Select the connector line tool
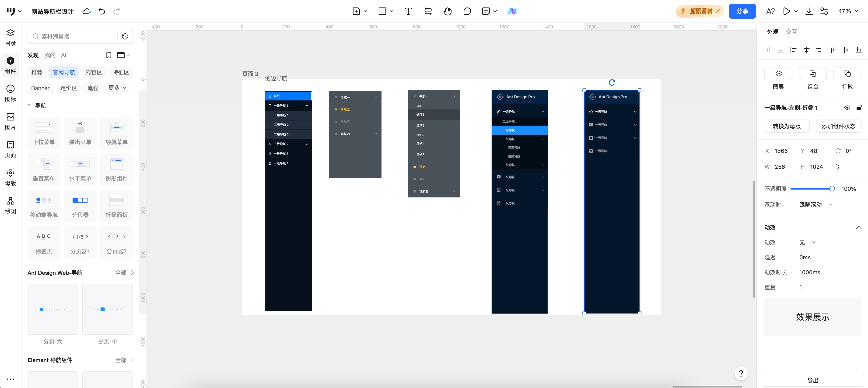The width and height of the screenshot is (868, 388). coord(428,11)
